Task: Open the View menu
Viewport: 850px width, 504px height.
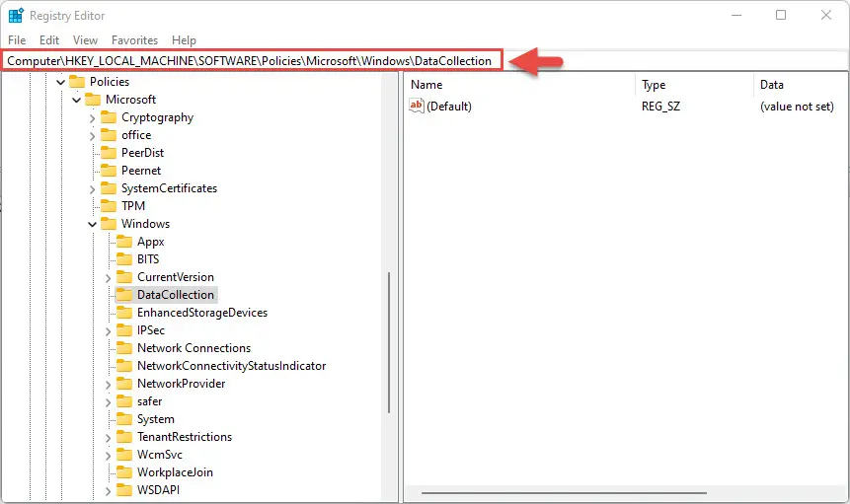Action: point(85,40)
